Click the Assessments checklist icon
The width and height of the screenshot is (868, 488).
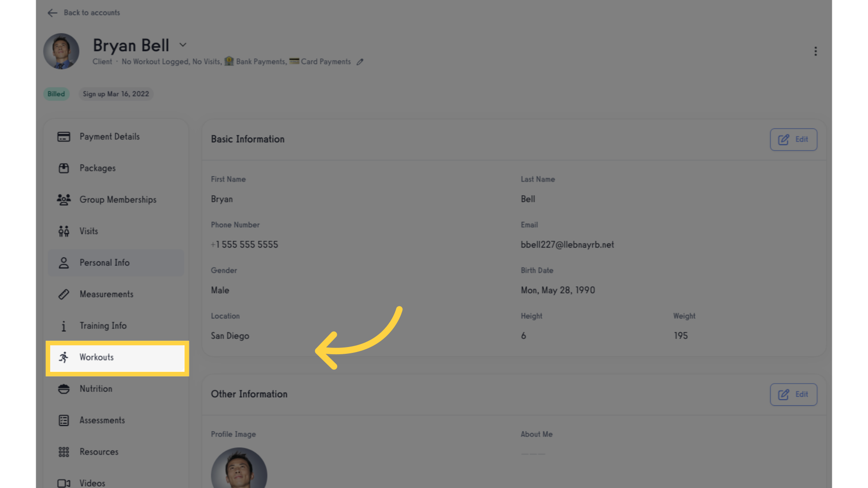64,421
